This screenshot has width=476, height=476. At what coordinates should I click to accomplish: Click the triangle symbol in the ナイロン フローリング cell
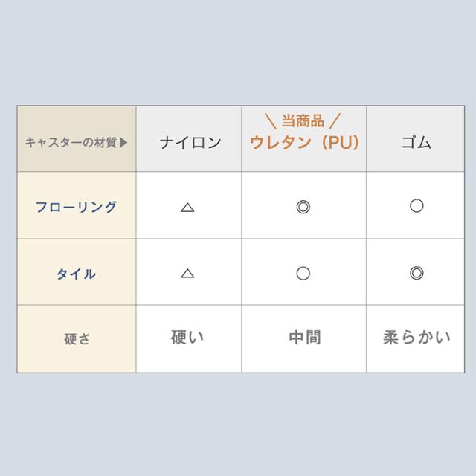[187, 208]
